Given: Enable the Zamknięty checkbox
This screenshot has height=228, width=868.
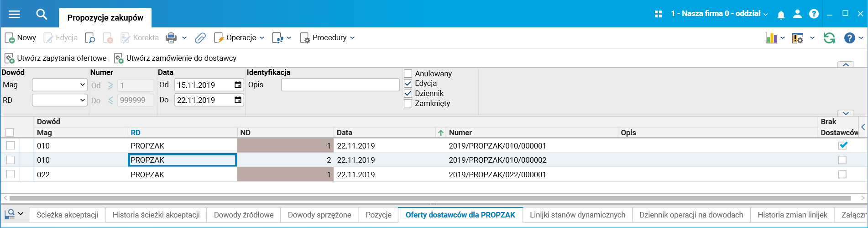Looking at the screenshot, I should click(x=408, y=104).
